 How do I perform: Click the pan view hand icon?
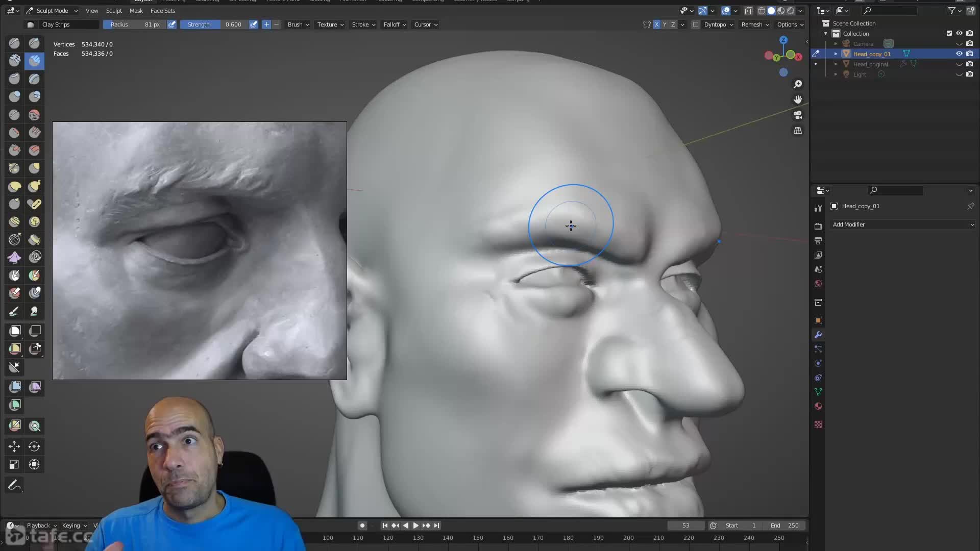click(798, 99)
